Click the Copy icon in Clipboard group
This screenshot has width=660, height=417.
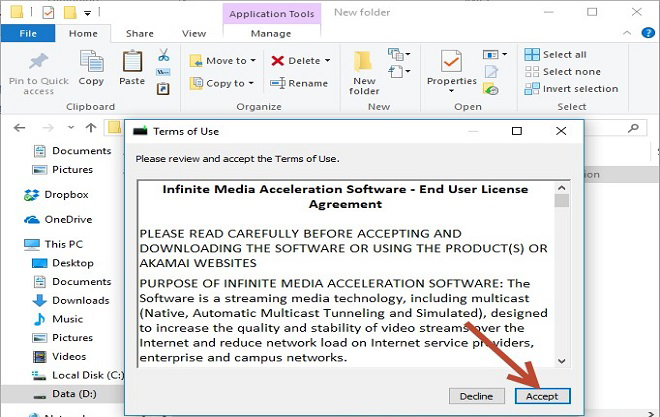click(x=91, y=61)
